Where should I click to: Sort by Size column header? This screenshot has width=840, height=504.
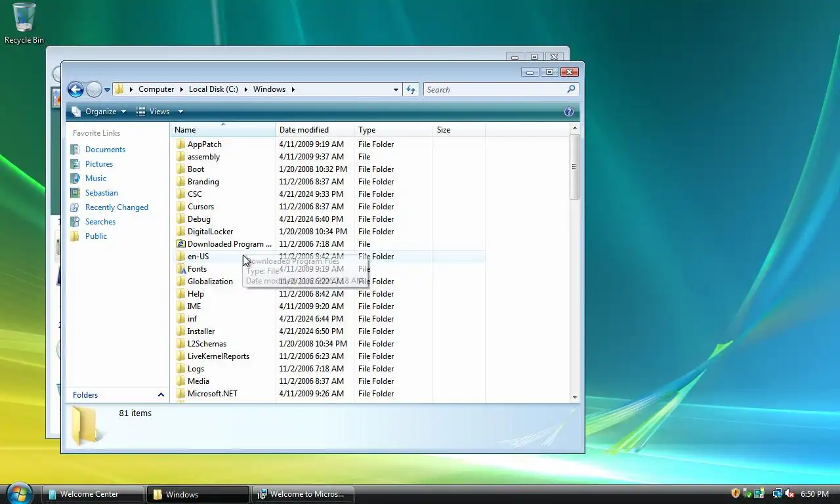tap(459, 130)
